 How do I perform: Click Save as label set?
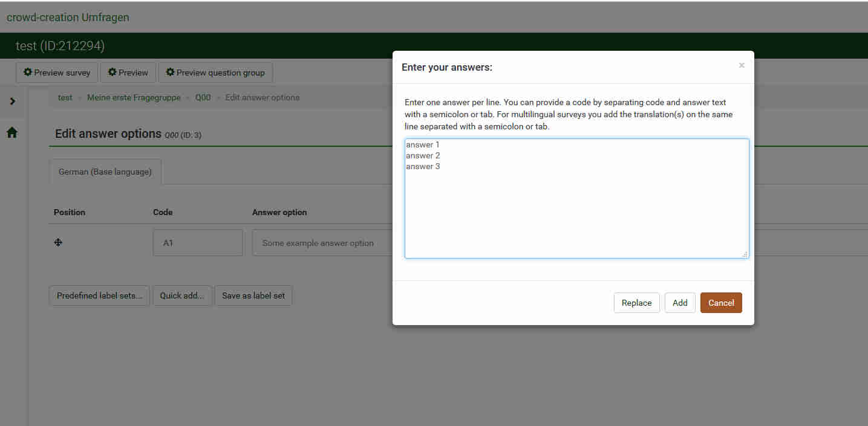pyautogui.click(x=253, y=296)
